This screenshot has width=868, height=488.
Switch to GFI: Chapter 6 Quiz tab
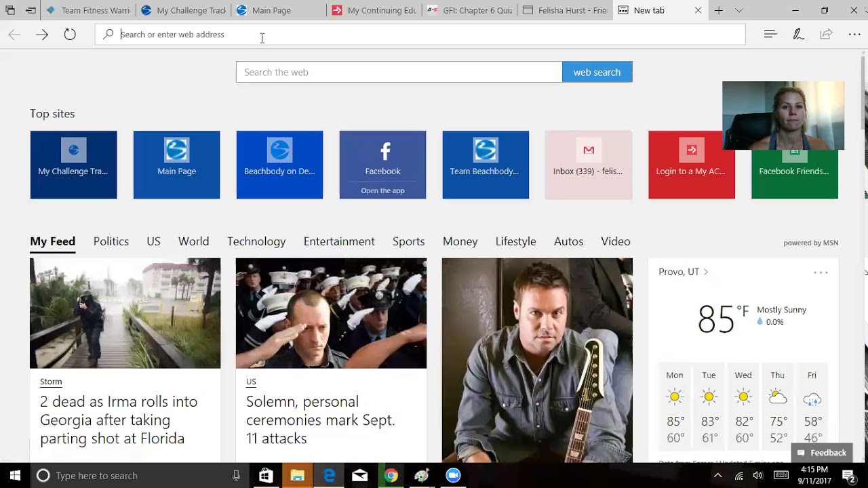(x=469, y=10)
